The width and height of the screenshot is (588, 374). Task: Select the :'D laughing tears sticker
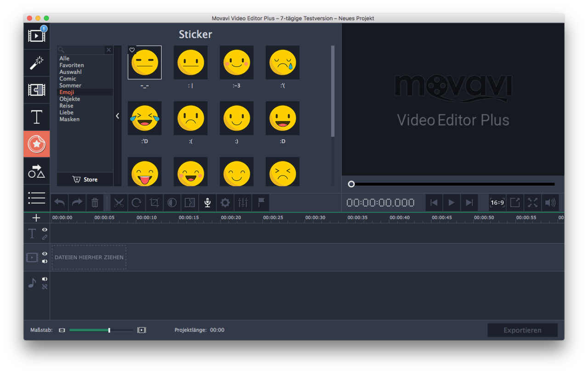coord(145,118)
